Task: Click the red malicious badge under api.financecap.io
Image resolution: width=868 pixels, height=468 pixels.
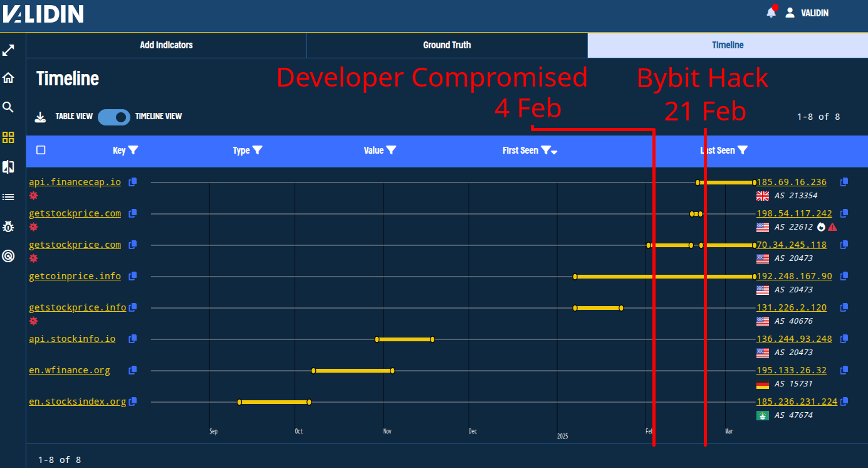Action: pos(34,196)
